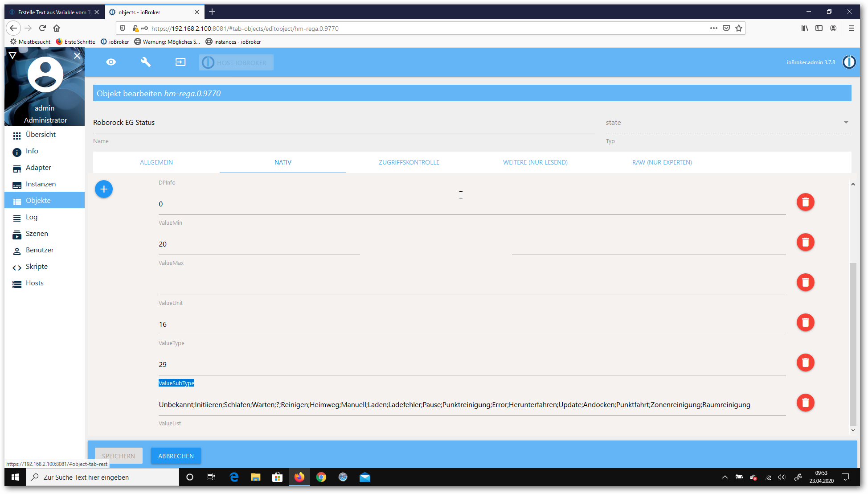Viewport: 868px width, 494px height.
Task: Click the logout arrow icon in top bar
Action: tap(180, 62)
